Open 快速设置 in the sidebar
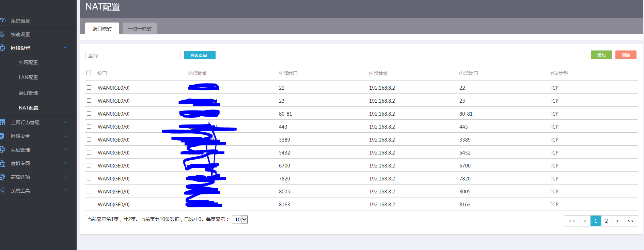The width and height of the screenshot is (644, 250). (20, 34)
